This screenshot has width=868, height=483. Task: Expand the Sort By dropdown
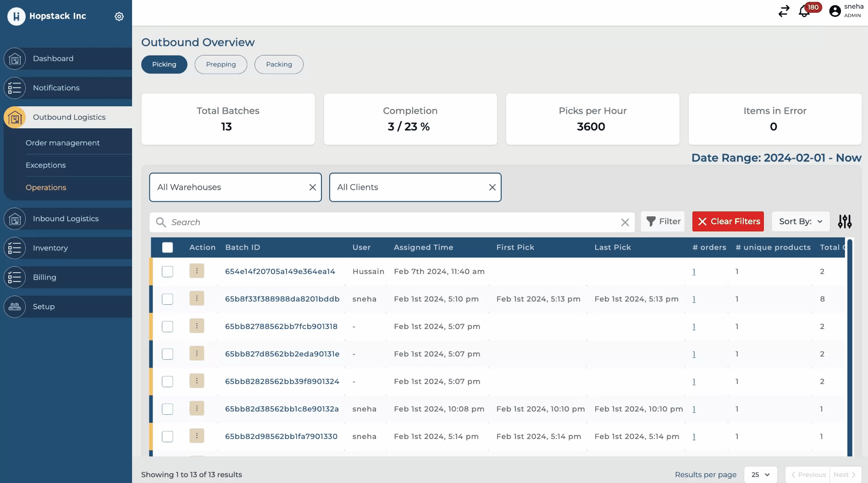coord(800,222)
